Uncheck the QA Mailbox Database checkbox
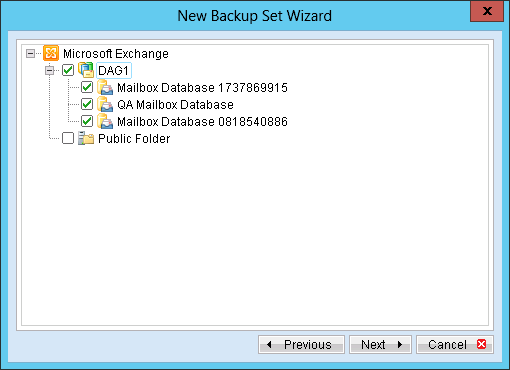This screenshot has width=510, height=370. [x=87, y=104]
